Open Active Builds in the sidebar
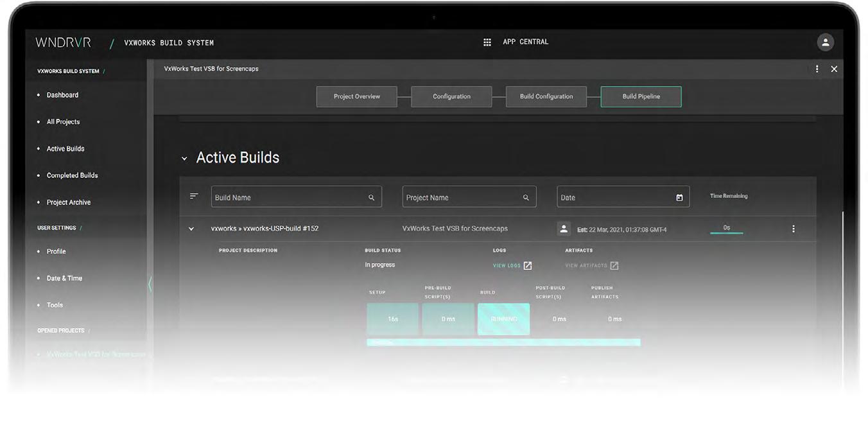Image resolution: width=868 pixels, height=447 pixels. (65, 149)
